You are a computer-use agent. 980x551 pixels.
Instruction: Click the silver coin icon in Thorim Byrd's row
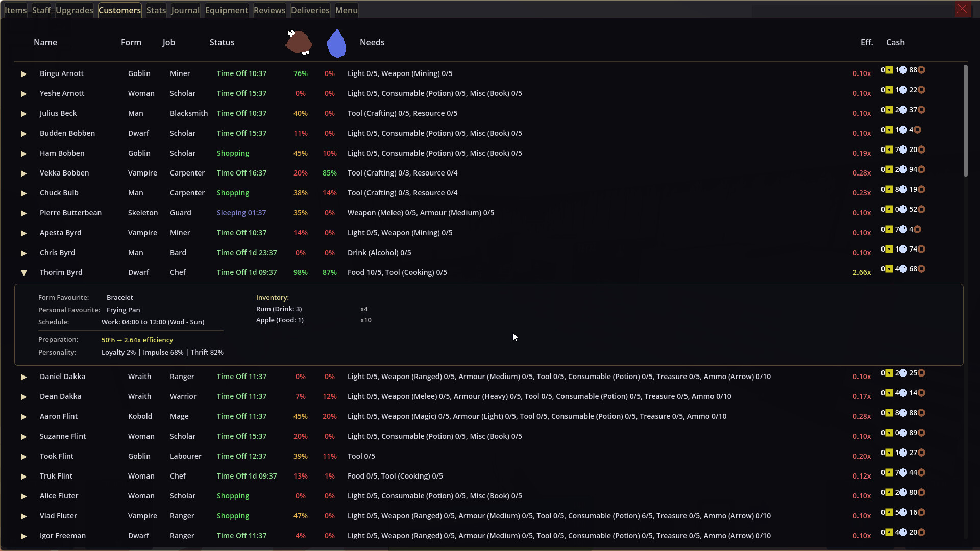pos(903,269)
